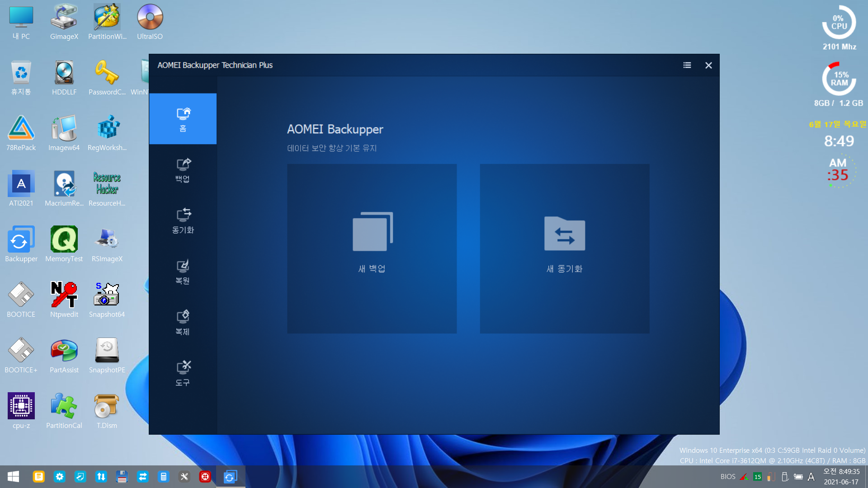
Task: Launch Snapshot64 from the desktop
Action: [x=107, y=300]
